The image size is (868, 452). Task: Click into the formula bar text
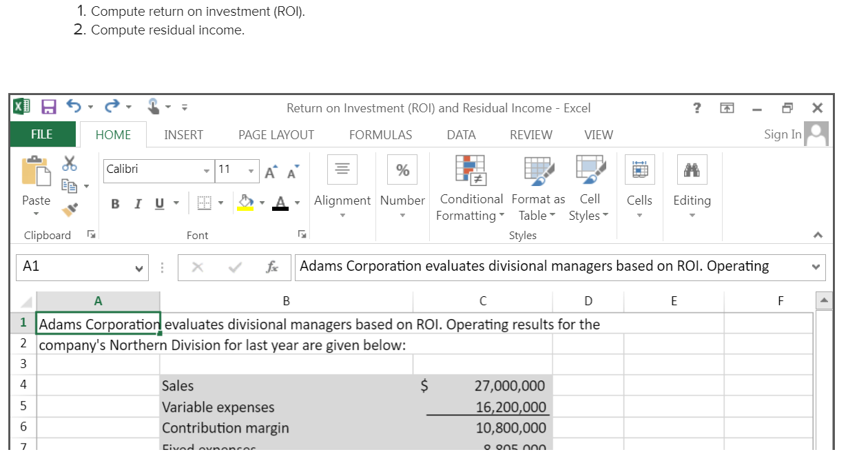point(551,267)
